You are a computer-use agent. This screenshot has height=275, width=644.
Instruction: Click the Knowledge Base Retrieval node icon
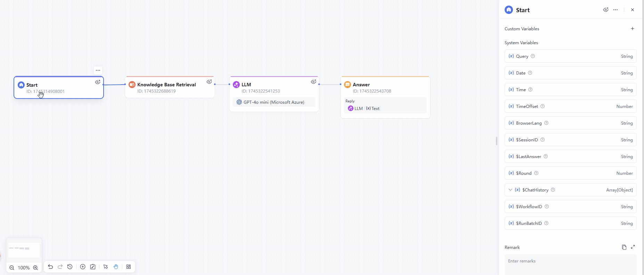point(132,85)
